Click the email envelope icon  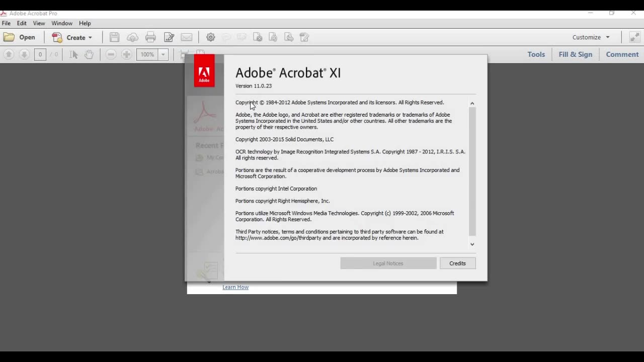[x=187, y=37]
